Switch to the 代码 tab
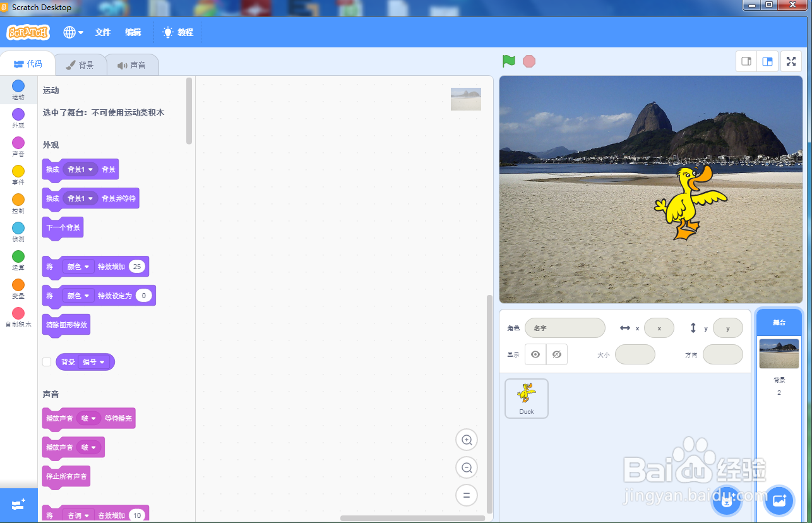The image size is (812, 523). click(27, 64)
